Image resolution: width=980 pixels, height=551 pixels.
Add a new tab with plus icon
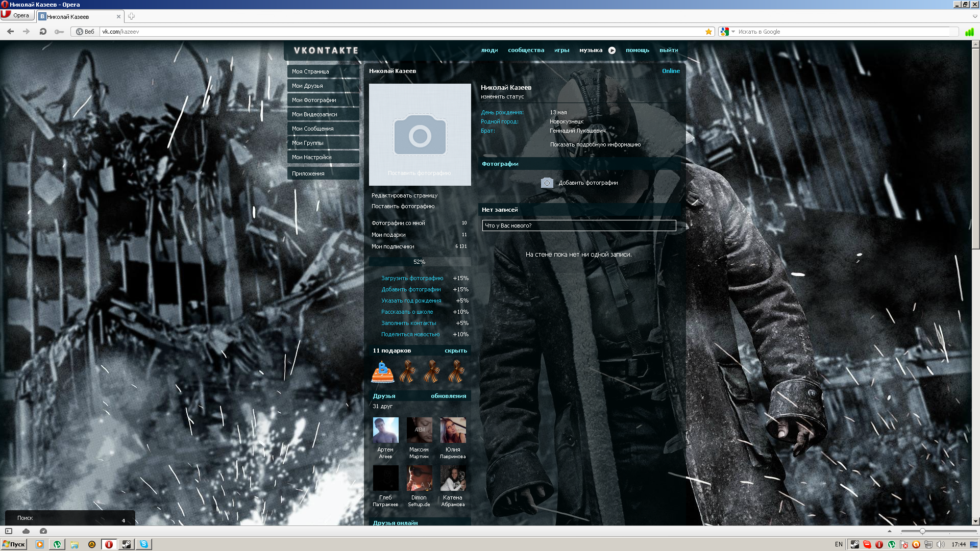131,16
